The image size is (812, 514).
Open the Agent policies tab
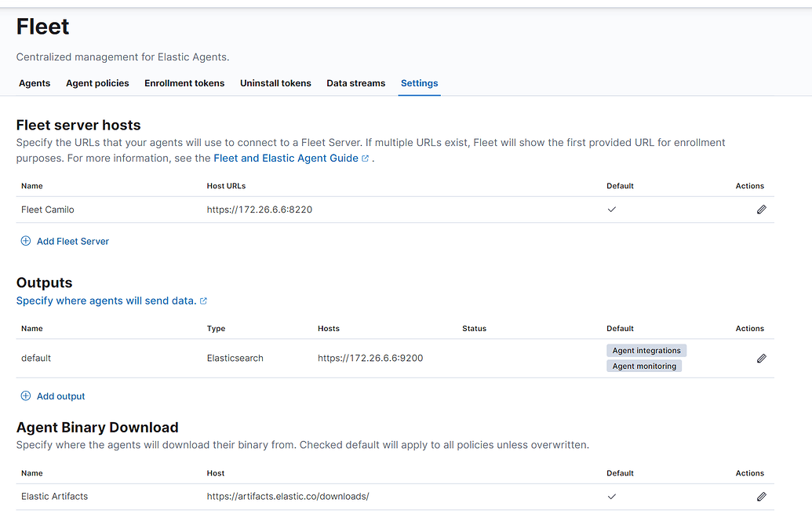[x=97, y=83]
